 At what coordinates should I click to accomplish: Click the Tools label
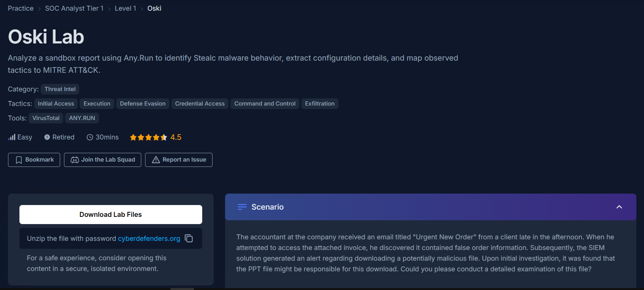[x=17, y=118]
